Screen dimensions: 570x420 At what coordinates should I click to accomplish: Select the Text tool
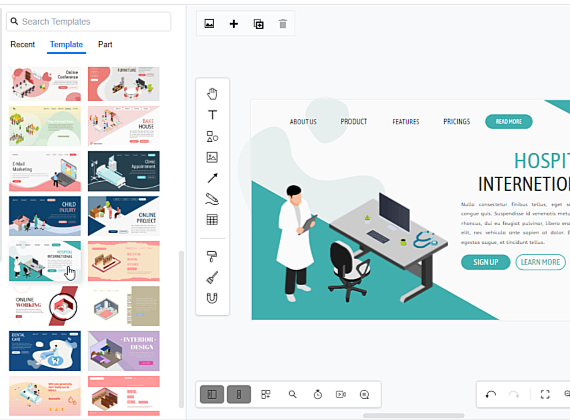212,115
